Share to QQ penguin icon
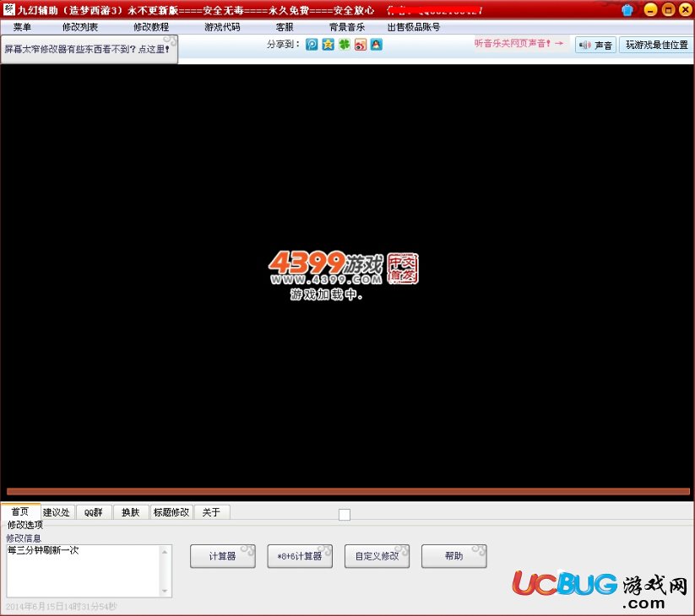Image resolution: width=695 pixels, height=616 pixels. tap(377, 44)
